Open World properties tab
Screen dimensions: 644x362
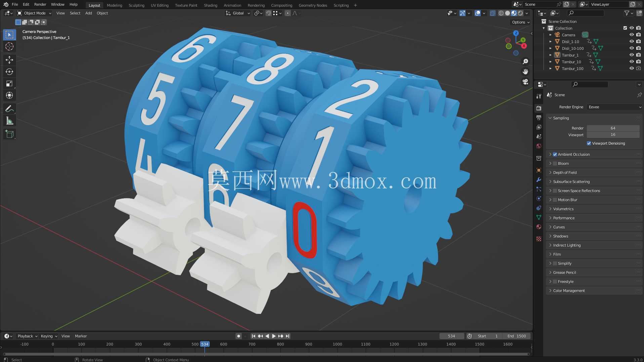tap(539, 146)
